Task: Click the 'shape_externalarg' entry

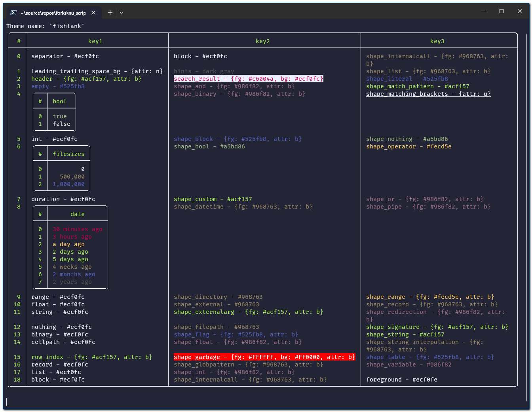Action: point(249,312)
